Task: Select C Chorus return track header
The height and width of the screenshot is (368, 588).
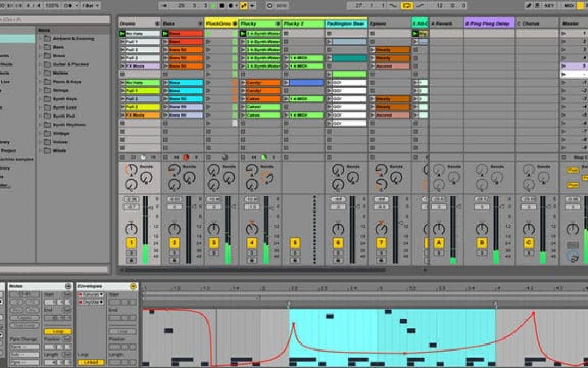Action: [536, 23]
